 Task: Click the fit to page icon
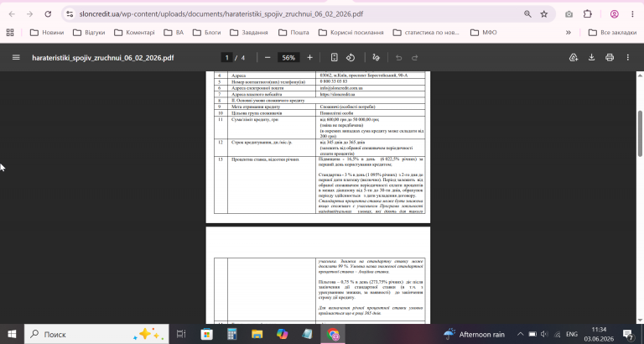point(335,58)
